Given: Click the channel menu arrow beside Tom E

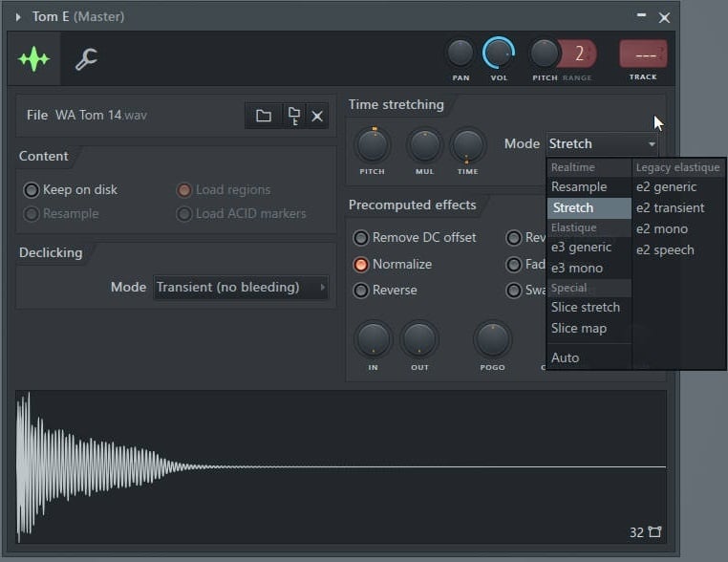Looking at the screenshot, I should (18, 17).
